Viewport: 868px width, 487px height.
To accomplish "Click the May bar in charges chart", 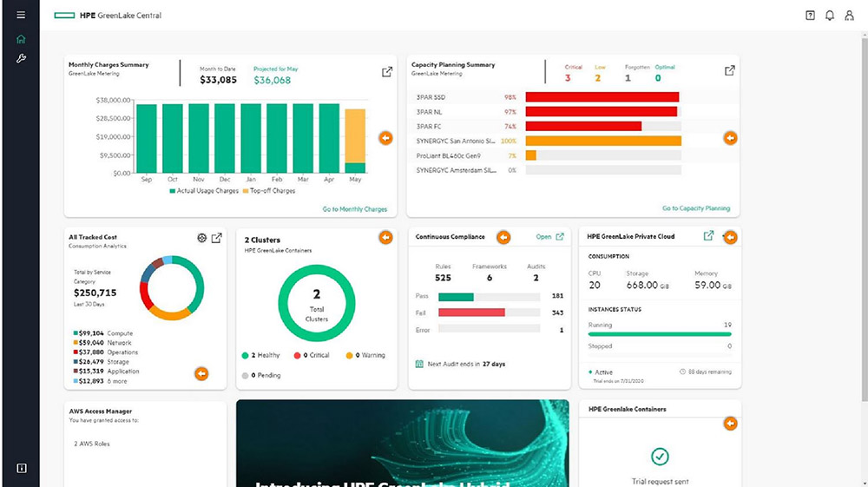I will 355,141.
